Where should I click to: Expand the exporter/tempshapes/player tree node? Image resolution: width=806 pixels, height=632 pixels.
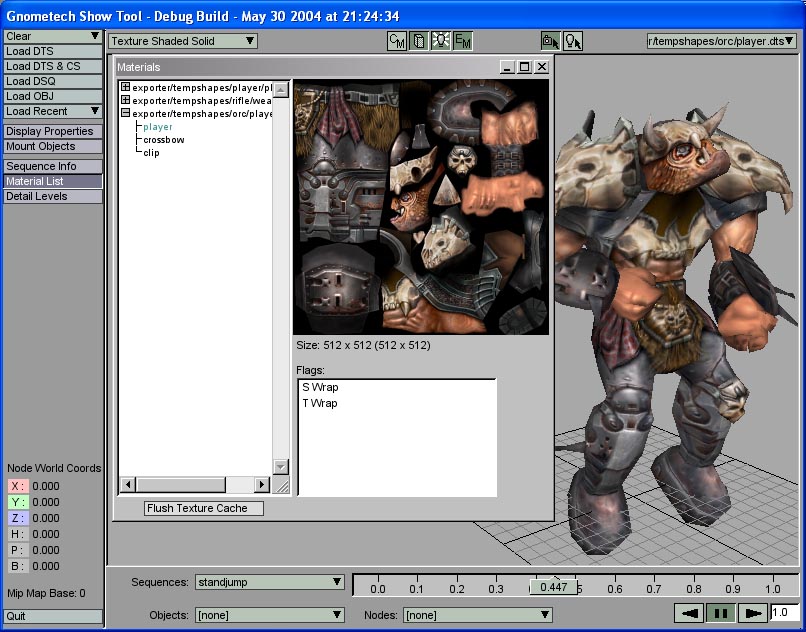tap(125, 87)
